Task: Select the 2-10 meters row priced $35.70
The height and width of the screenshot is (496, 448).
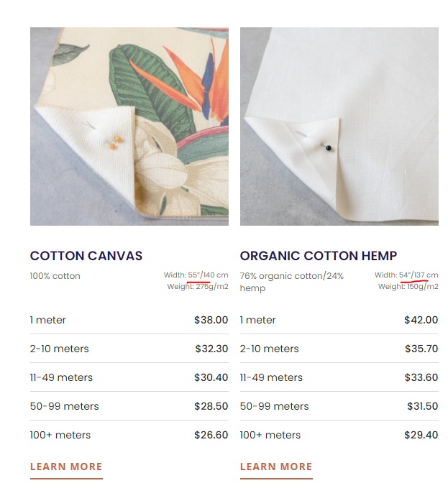Action: pos(339,349)
